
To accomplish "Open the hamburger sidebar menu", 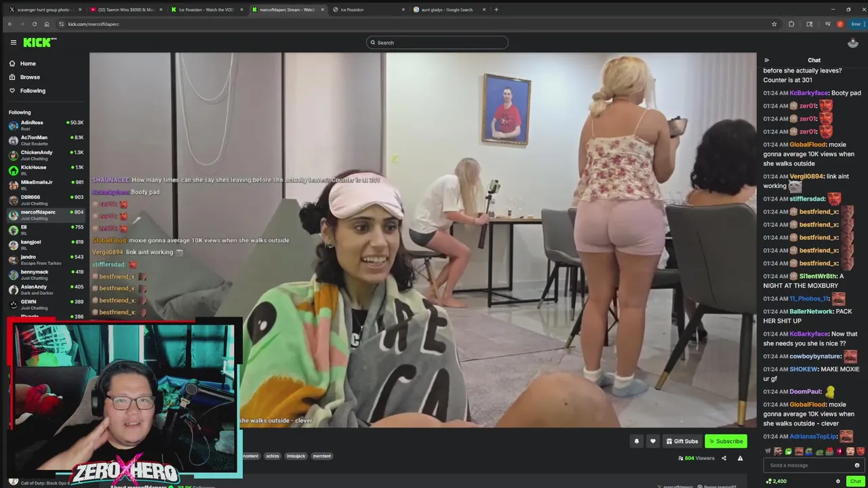I will click(x=13, y=42).
